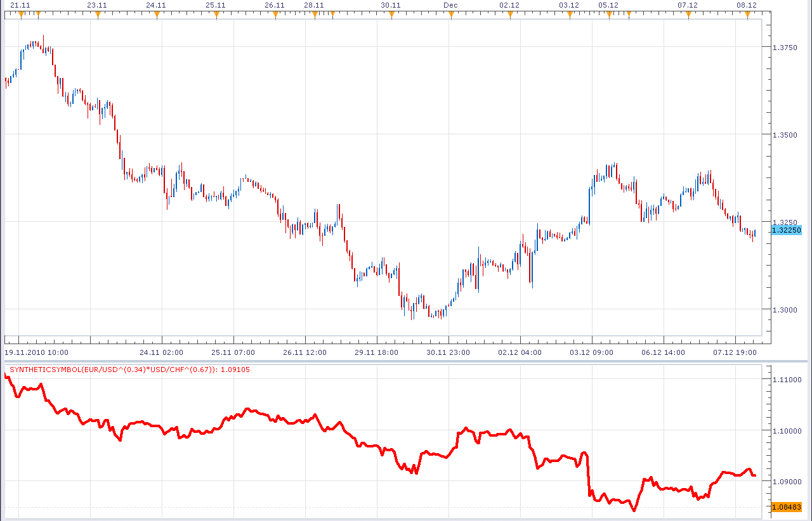Click the 29.11 18:00 time label
This screenshot has height=521, width=812.
pyautogui.click(x=377, y=352)
